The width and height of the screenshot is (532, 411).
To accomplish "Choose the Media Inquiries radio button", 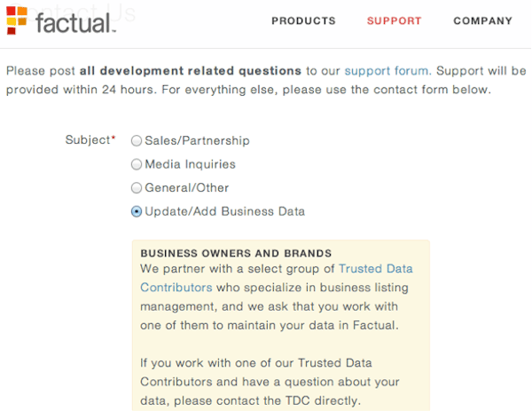I will coord(137,164).
